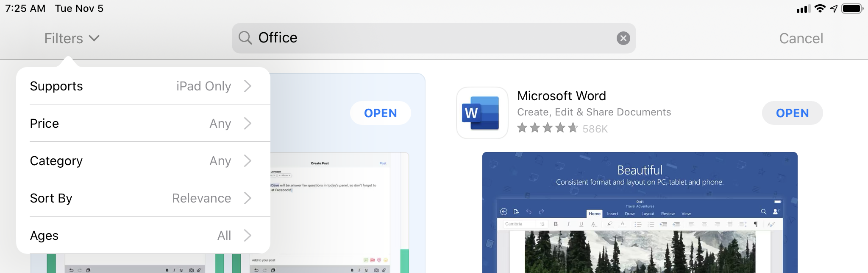This screenshot has height=273, width=868.
Task: Click the Italic icon in Word preview
Action: point(568,224)
